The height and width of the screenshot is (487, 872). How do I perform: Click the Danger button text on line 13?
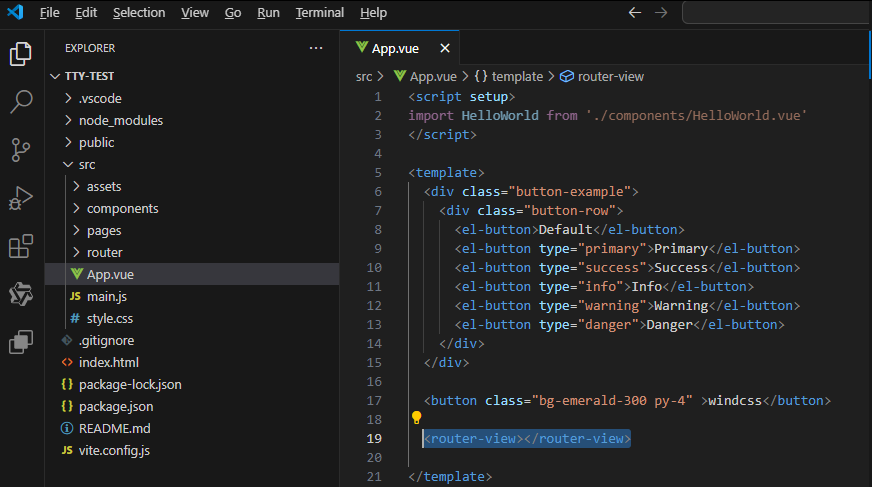(x=670, y=325)
